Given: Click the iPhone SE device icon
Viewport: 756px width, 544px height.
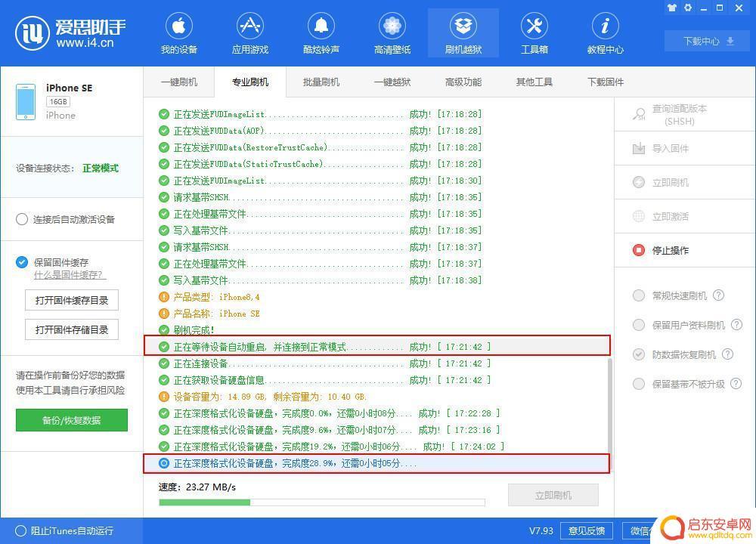Looking at the screenshot, I should [x=26, y=102].
